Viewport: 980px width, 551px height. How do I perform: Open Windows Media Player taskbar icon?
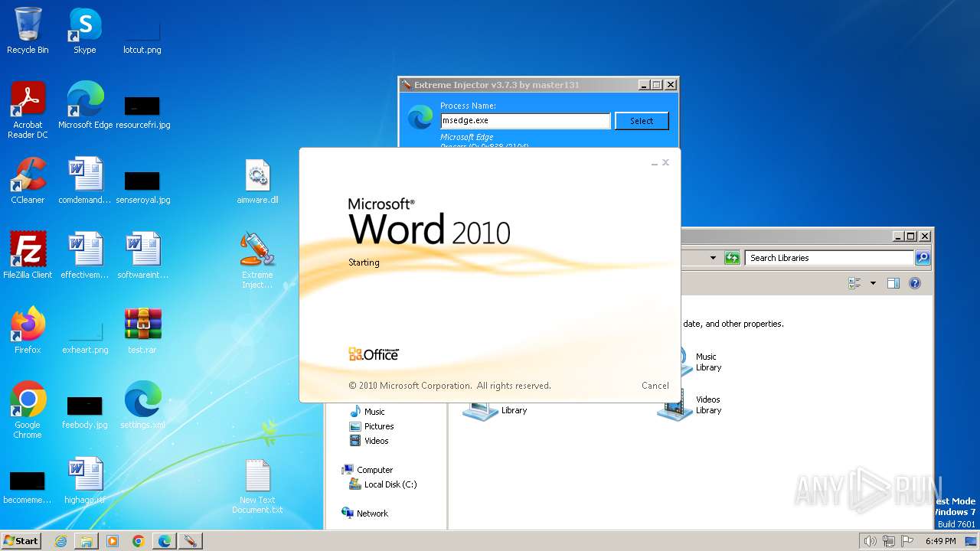(113, 541)
